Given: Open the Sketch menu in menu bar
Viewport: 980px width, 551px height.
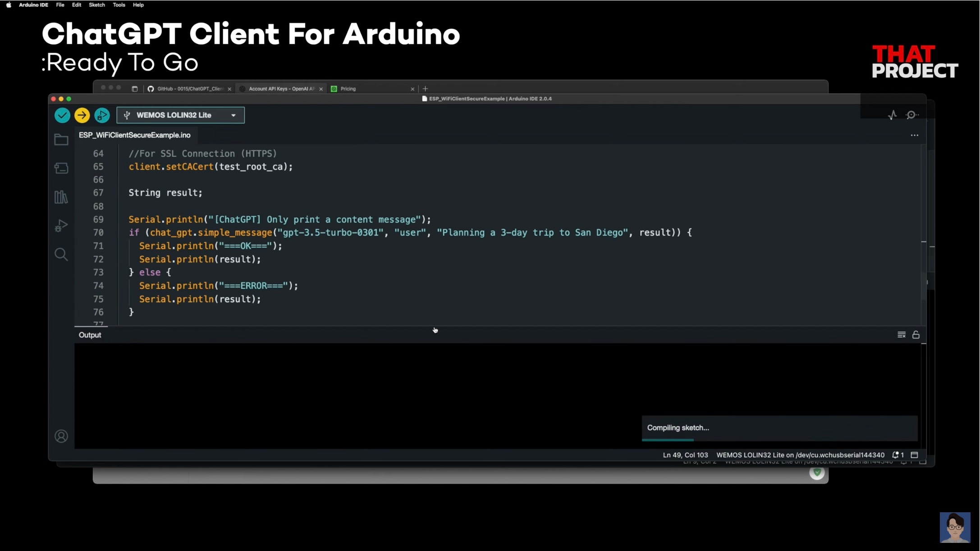Looking at the screenshot, I should [96, 5].
